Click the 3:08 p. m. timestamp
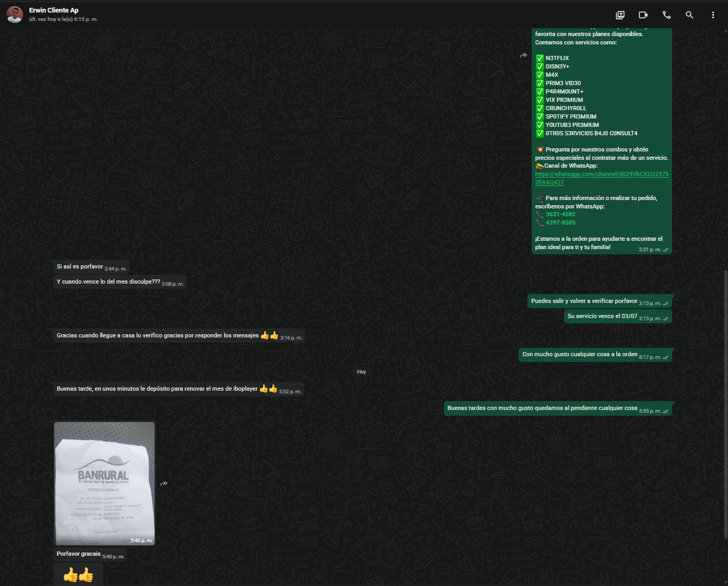This screenshot has height=586, width=728. pyautogui.click(x=172, y=284)
